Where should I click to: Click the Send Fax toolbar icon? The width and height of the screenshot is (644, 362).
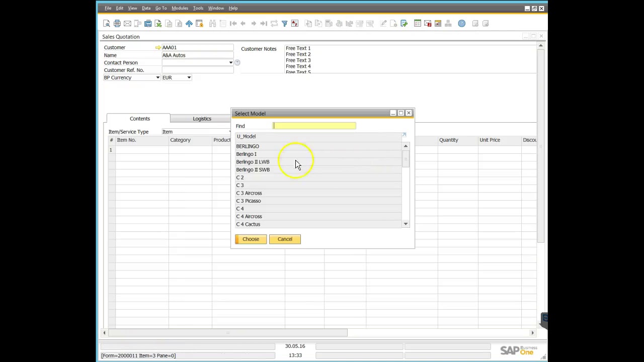(x=148, y=24)
